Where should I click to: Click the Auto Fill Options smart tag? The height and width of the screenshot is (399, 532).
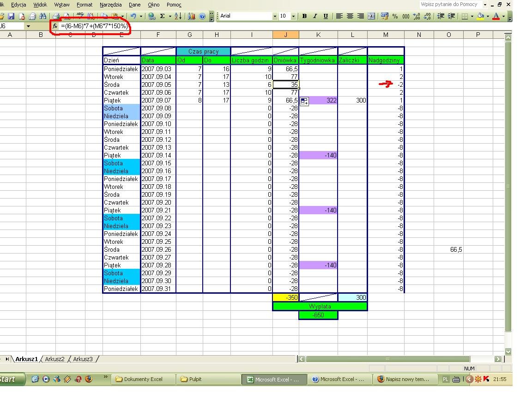(304, 101)
